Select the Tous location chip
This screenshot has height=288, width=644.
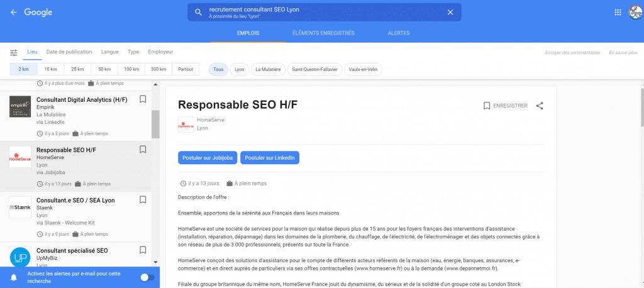pyautogui.click(x=218, y=69)
